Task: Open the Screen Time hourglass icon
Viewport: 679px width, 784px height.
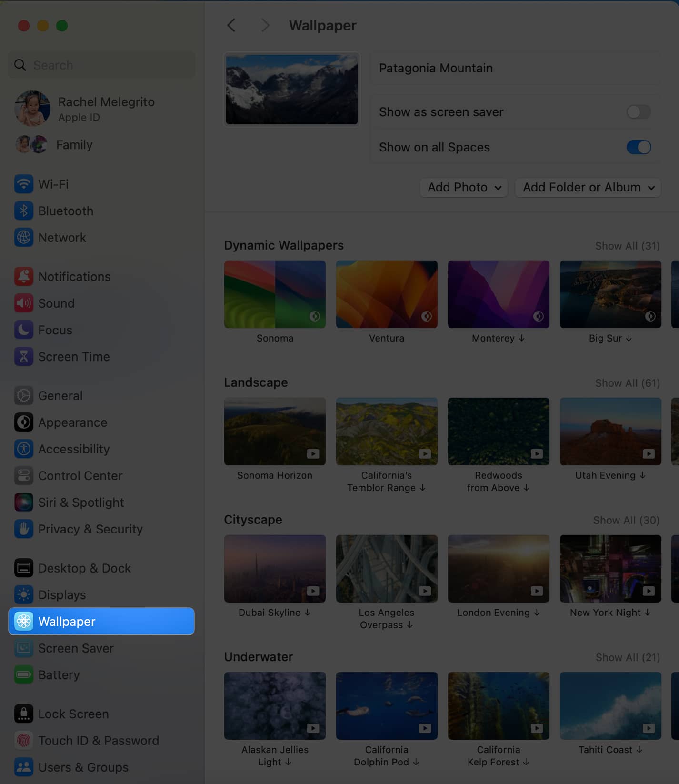Action: [23, 356]
